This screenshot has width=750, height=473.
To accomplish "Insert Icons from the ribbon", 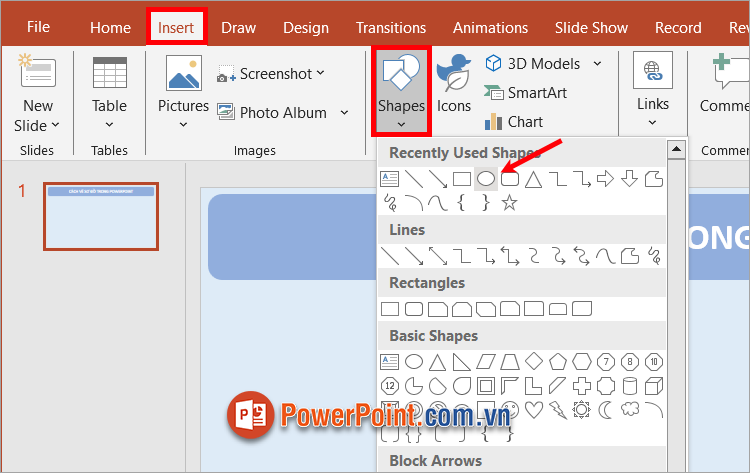I will pyautogui.click(x=453, y=84).
